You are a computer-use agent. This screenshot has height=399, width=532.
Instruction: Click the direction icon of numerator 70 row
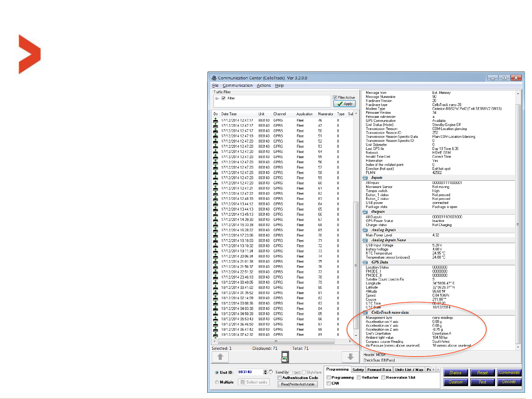(x=215, y=235)
